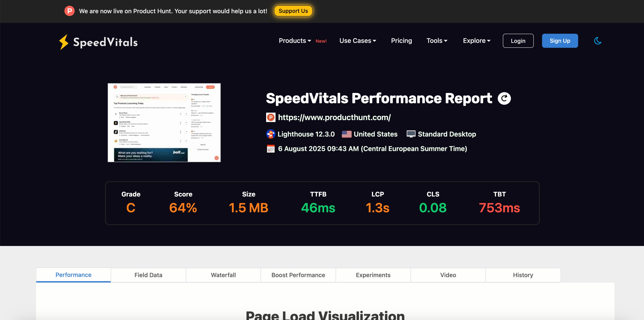Expand the Products dropdown menu

(295, 41)
